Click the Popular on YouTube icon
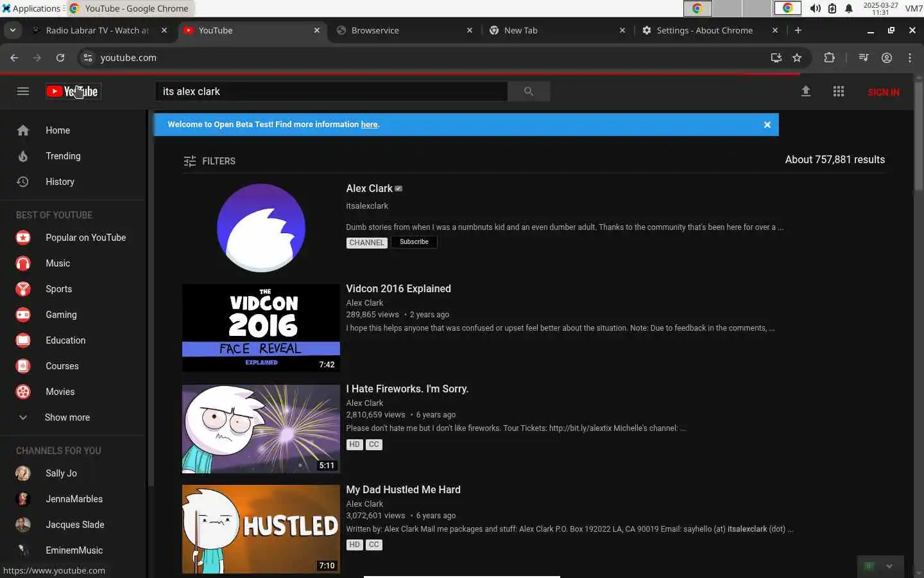The image size is (924, 578). pyautogui.click(x=23, y=238)
